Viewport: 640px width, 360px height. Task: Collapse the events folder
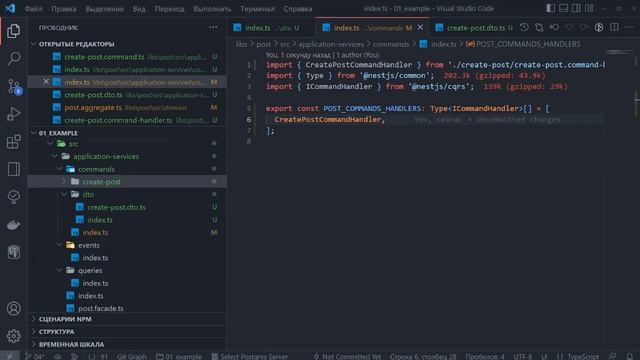(x=60, y=245)
